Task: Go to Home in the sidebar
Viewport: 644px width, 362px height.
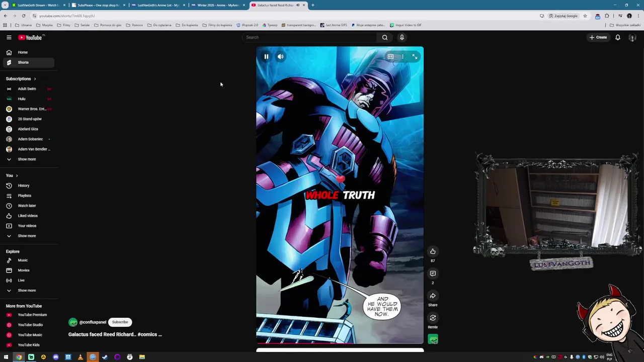Action: [x=28, y=52]
